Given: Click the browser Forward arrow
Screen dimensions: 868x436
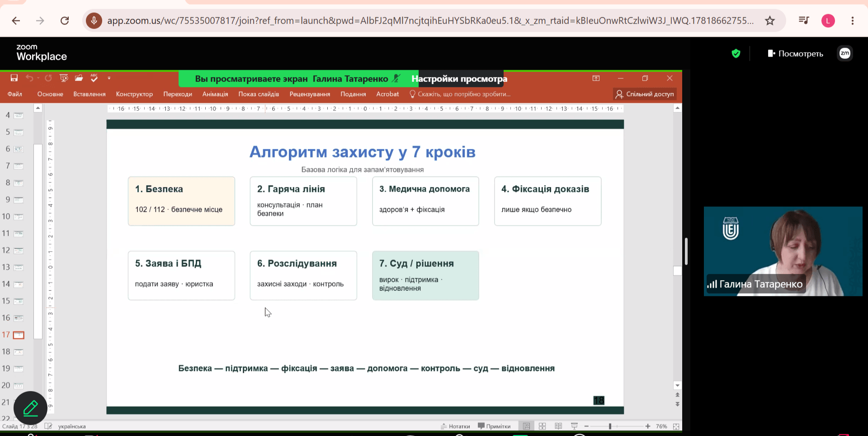Looking at the screenshot, I should pos(40,21).
